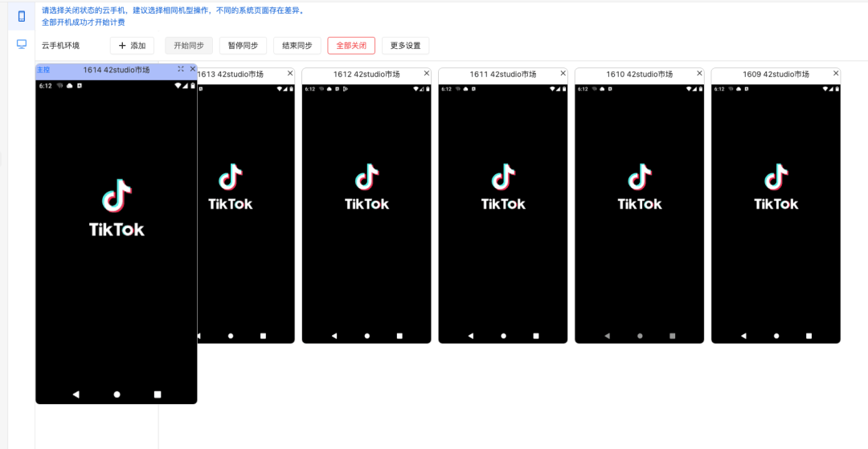
Task: Click the red 全部关闭 button
Action: [x=351, y=46]
